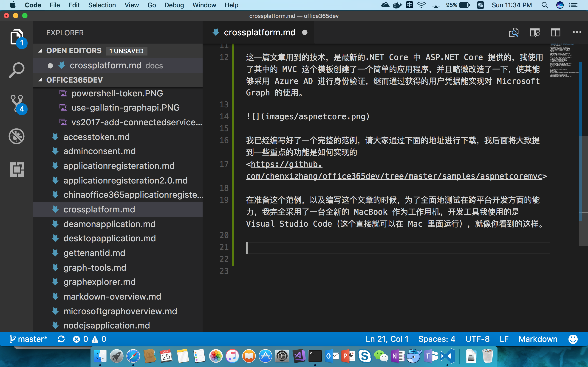Change the Spaces: 4 indentation setting
This screenshot has width=588, height=367.
point(436,339)
